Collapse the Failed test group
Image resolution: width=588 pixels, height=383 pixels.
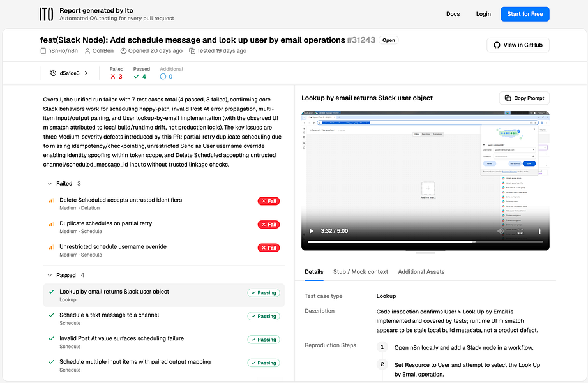pyautogui.click(x=50, y=184)
